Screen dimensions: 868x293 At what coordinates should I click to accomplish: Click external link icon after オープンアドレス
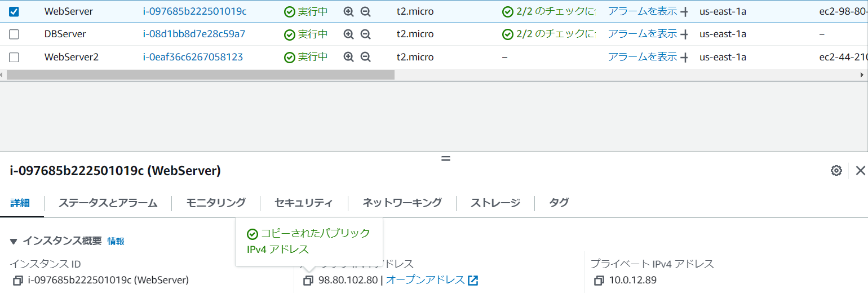[473, 281]
